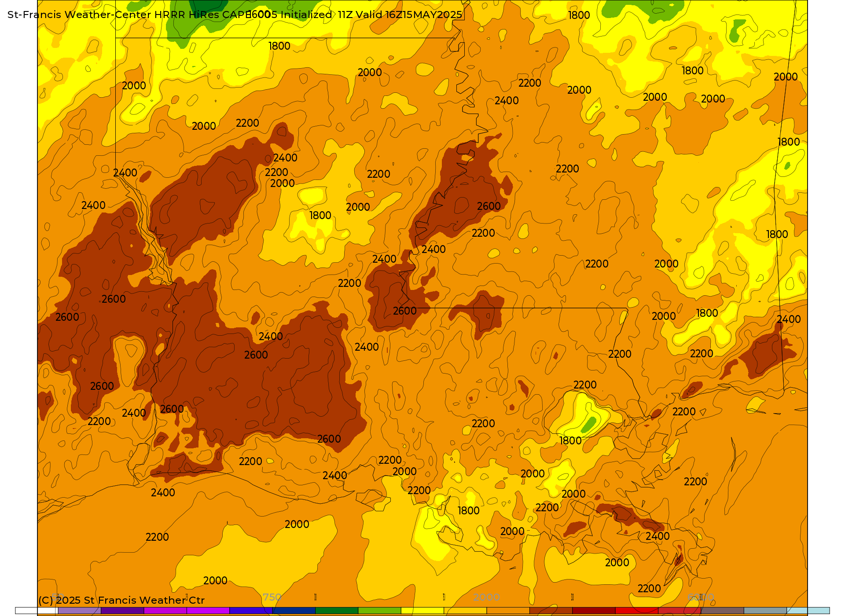Click 'Initialized 11Z' in the map title

click(x=316, y=15)
